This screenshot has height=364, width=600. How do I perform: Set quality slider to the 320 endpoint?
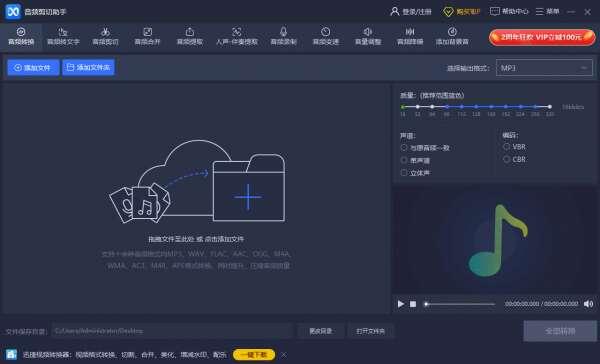pyautogui.click(x=549, y=107)
